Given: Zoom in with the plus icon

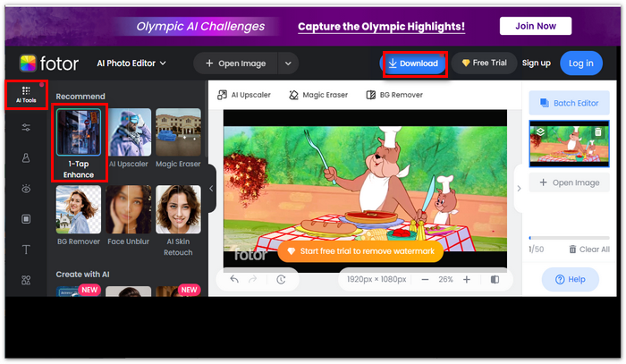Looking at the screenshot, I should (466, 279).
